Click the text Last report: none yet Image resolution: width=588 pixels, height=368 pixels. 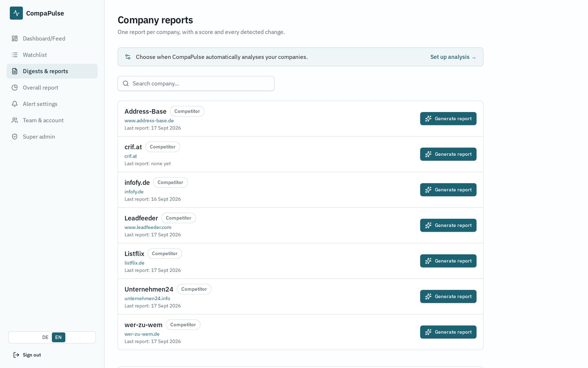coord(147,164)
